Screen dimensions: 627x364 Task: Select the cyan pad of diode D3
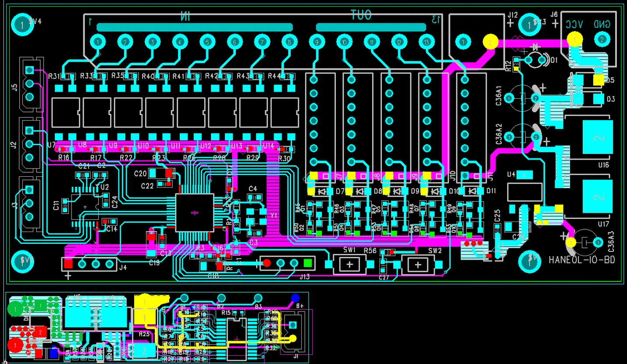coord(598,99)
